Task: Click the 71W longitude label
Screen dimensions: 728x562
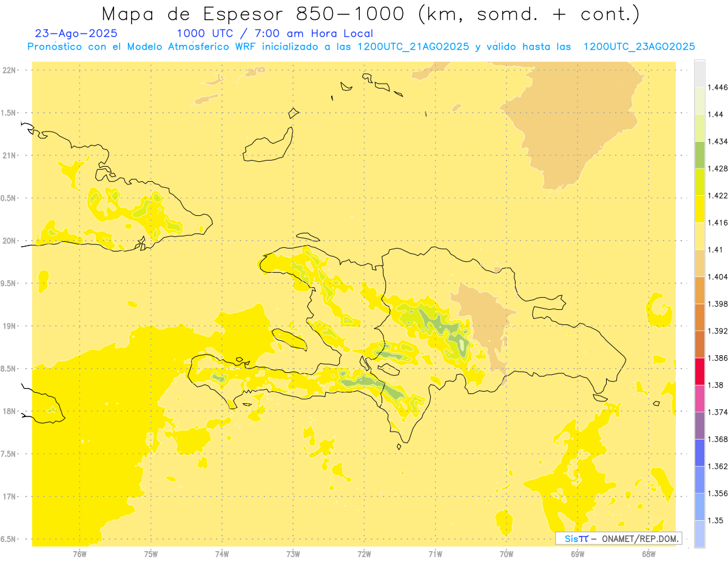Action: [x=435, y=554]
